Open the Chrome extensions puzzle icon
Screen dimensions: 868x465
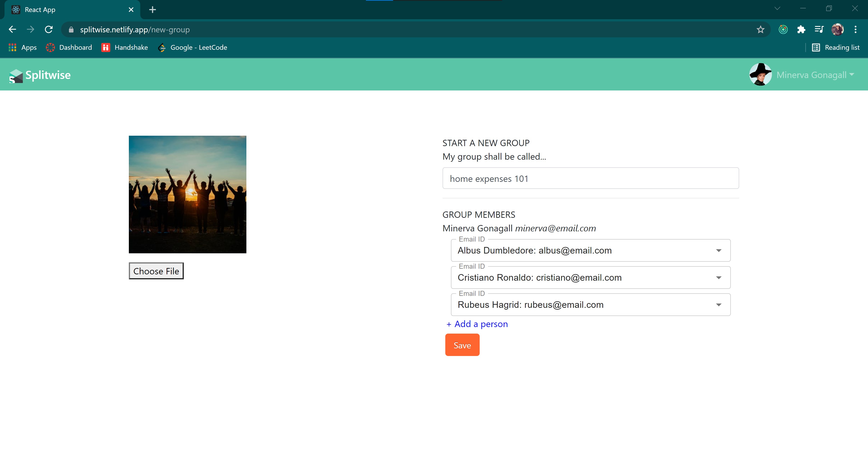pyautogui.click(x=801, y=30)
